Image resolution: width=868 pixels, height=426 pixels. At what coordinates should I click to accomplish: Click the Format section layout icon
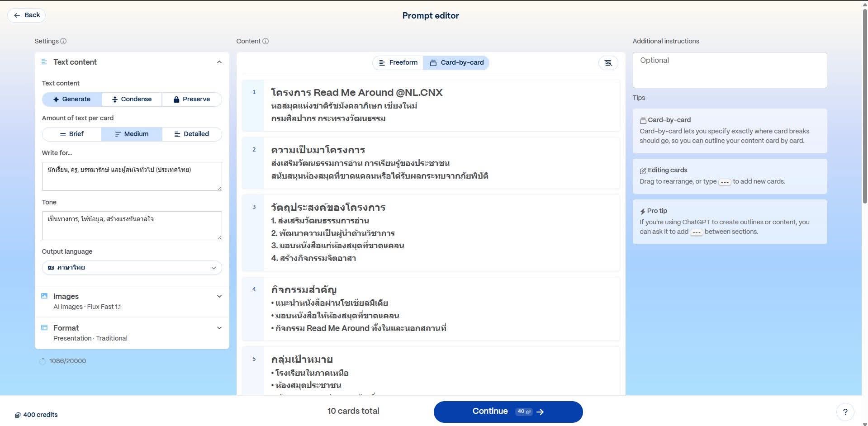44,328
